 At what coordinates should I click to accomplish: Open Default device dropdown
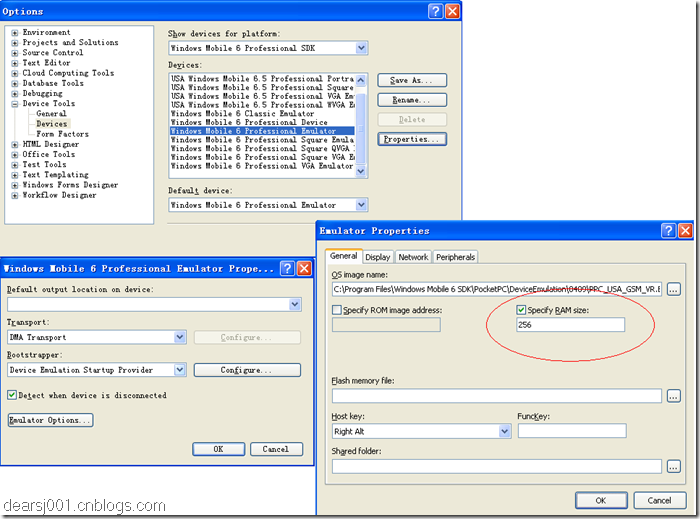click(x=362, y=205)
